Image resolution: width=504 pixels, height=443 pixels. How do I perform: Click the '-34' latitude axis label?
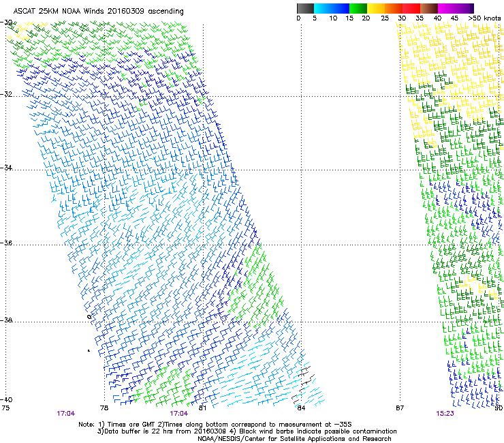7,168
